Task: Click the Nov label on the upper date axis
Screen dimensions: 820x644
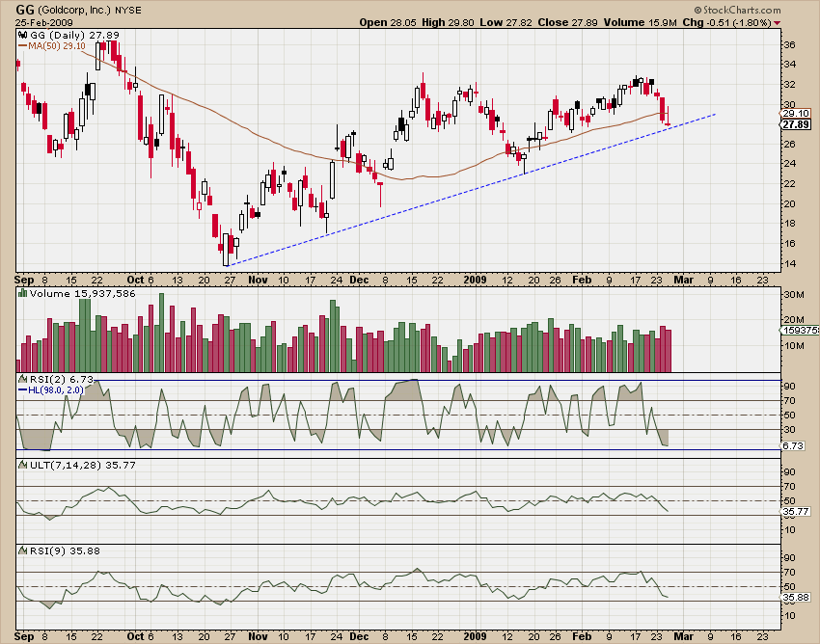Action: coord(258,280)
